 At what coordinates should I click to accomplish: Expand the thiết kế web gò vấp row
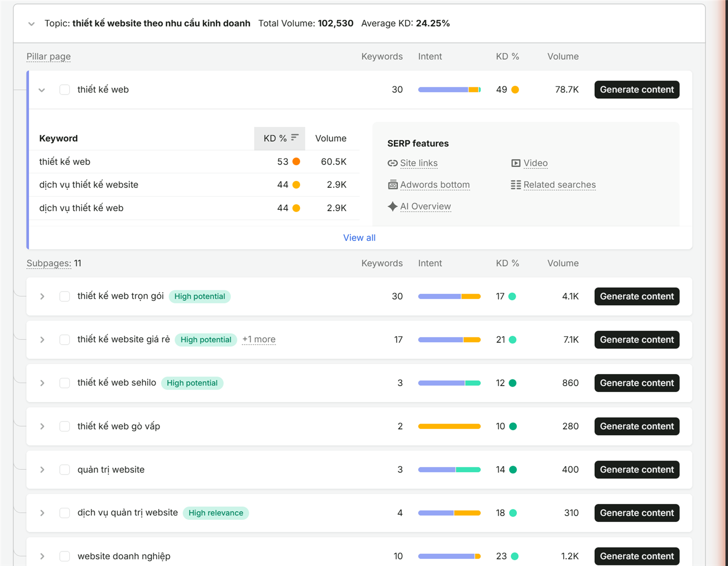pyautogui.click(x=42, y=426)
